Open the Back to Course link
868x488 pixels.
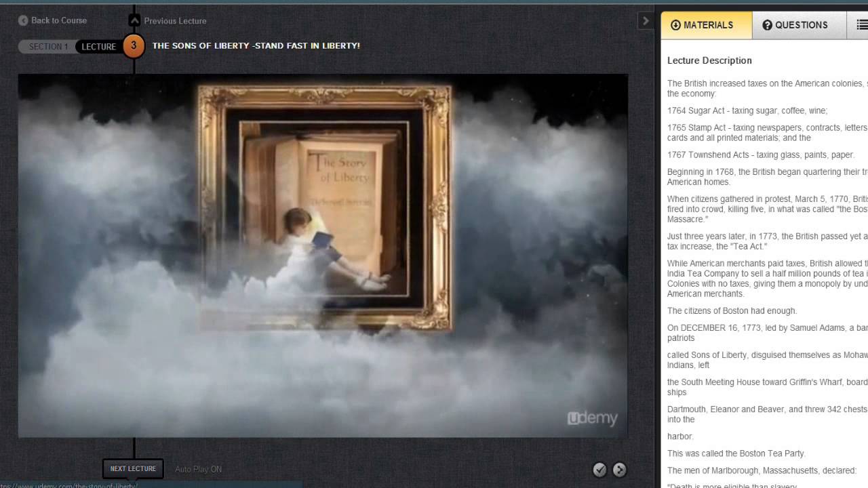[59, 20]
